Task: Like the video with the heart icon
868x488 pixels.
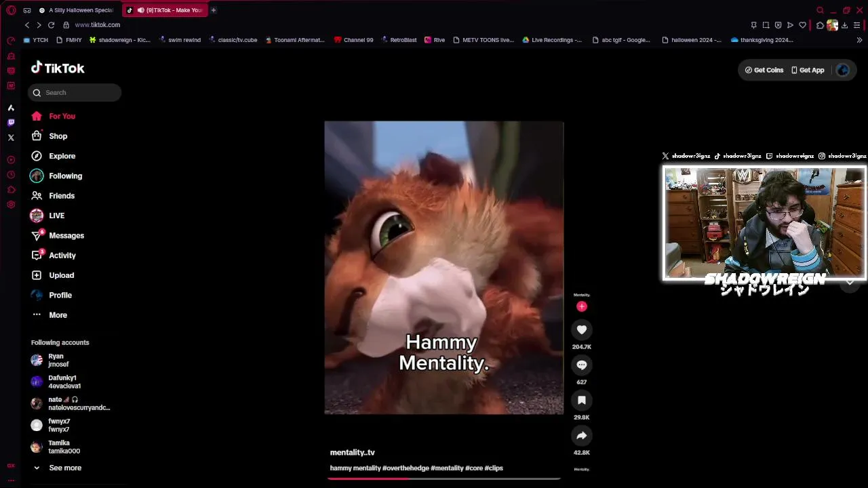Action: click(581, 329)
